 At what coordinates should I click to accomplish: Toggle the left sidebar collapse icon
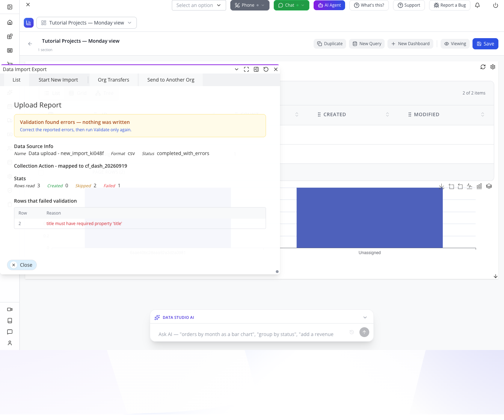(x=10, y=7)
